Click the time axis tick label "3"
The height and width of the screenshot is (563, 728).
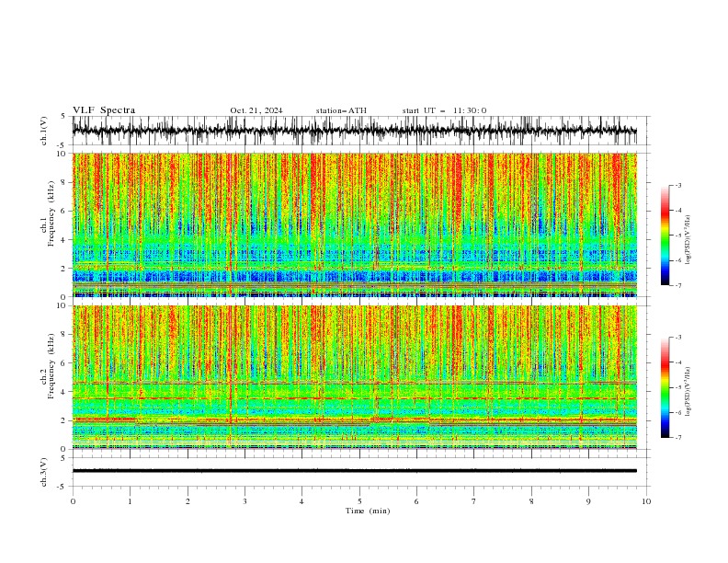(245, 501)
